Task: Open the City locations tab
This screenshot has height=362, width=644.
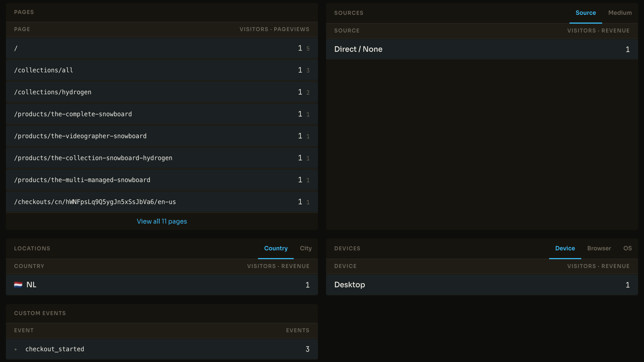Action: [x=305, y=249]
